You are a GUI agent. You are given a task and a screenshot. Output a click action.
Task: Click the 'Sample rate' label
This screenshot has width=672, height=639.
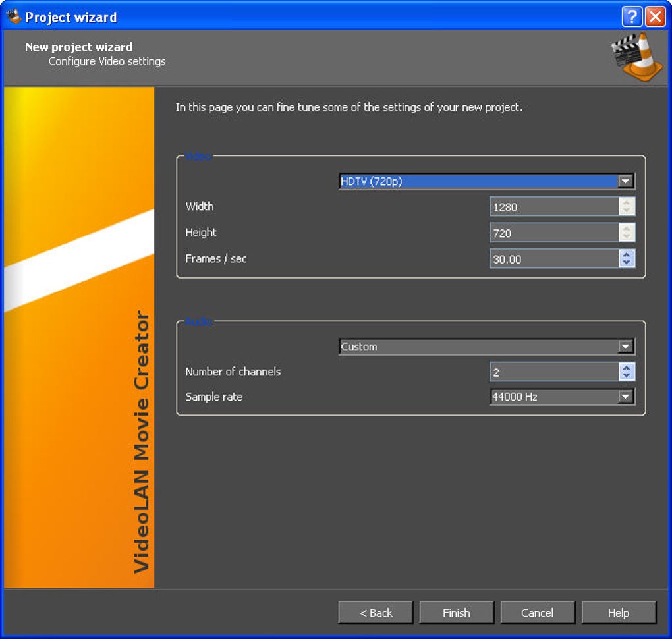(214, 397)
